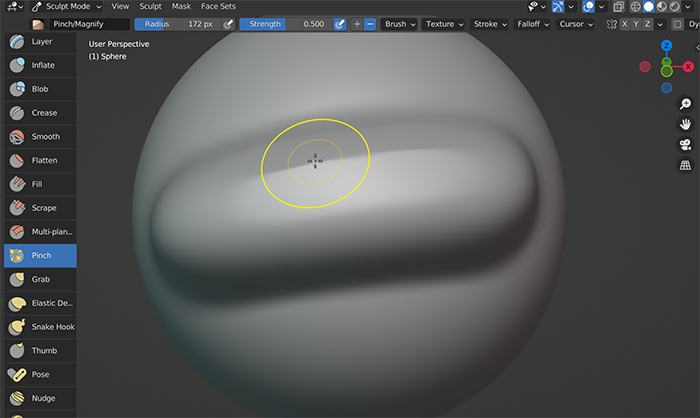Set brush direction to Add (plus)
Screen dimensions: 700x418
click(357, 24)
